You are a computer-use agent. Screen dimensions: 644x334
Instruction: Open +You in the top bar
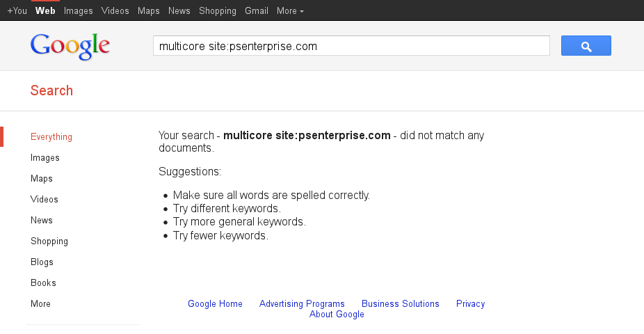point(17,11)
